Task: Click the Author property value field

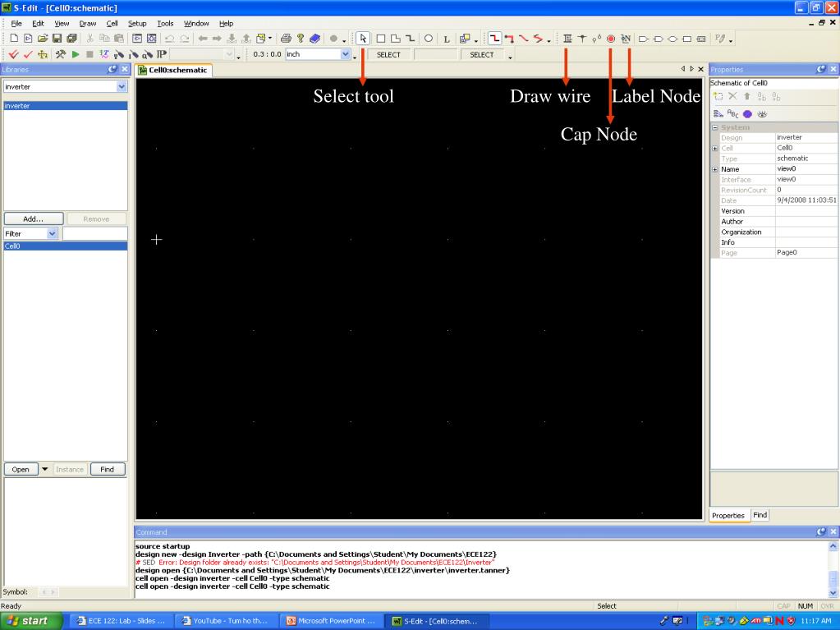Action: click(x=807, y=221)
